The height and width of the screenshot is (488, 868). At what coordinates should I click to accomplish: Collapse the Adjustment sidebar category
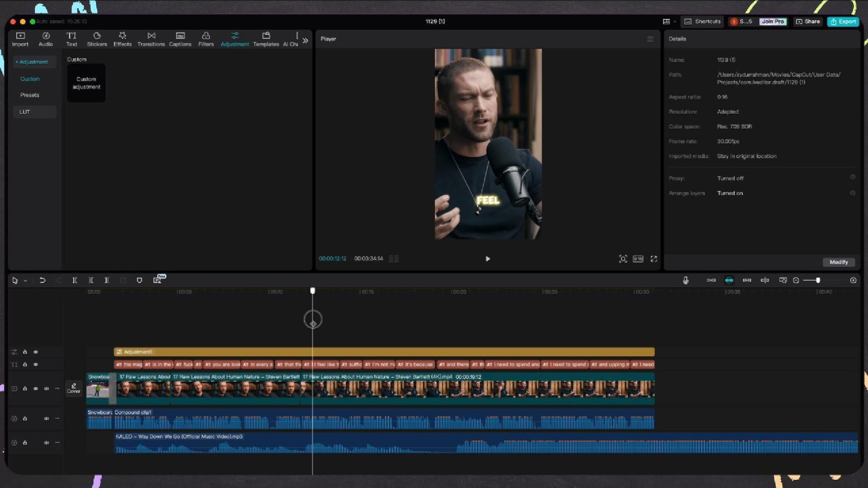[x=34, y=62]
